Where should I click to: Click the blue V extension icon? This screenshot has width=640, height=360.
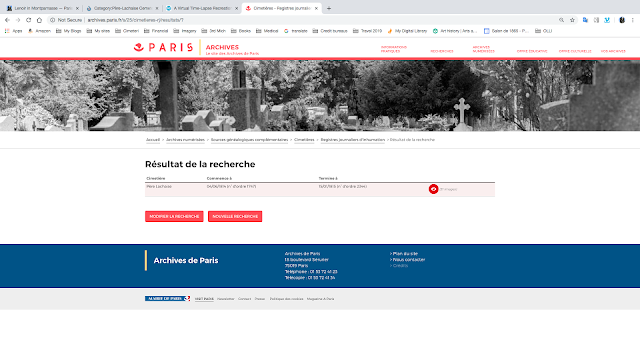(x=607, y=20)
